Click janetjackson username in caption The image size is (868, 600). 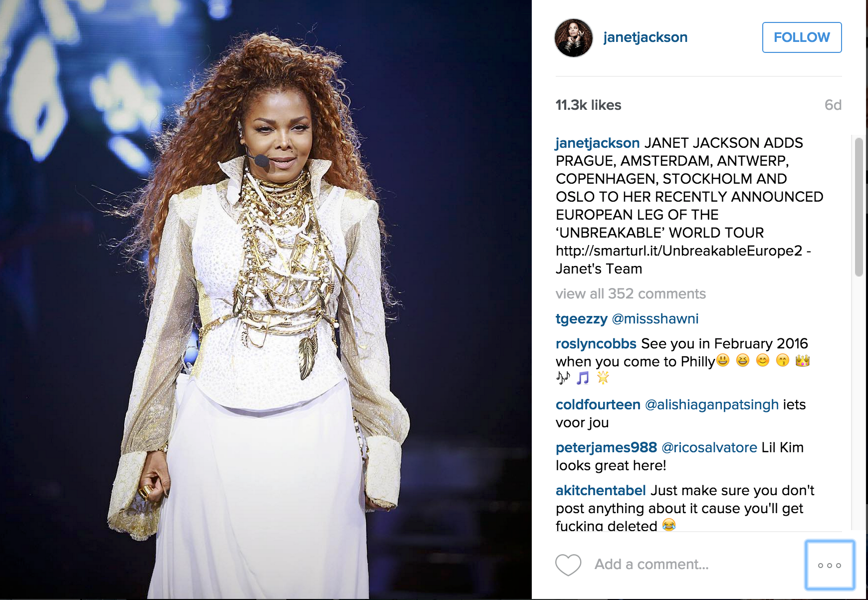click(x=598, y=143)
